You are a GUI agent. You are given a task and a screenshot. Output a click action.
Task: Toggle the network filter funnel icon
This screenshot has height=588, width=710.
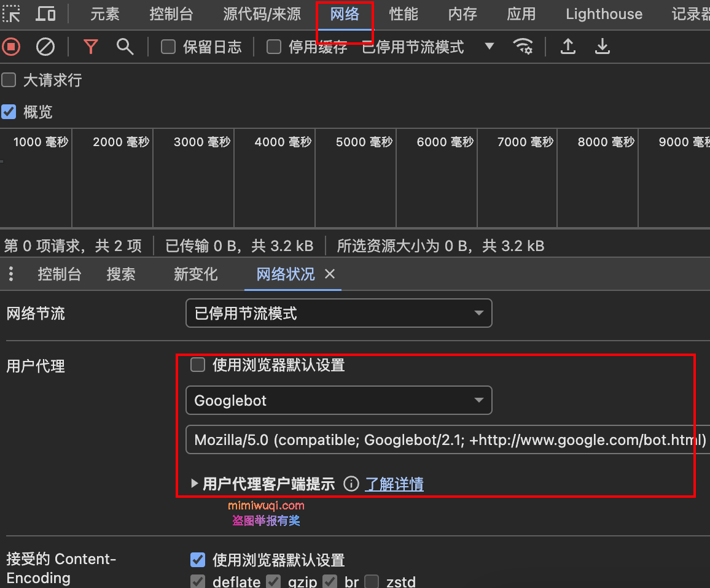pos(90,47)
